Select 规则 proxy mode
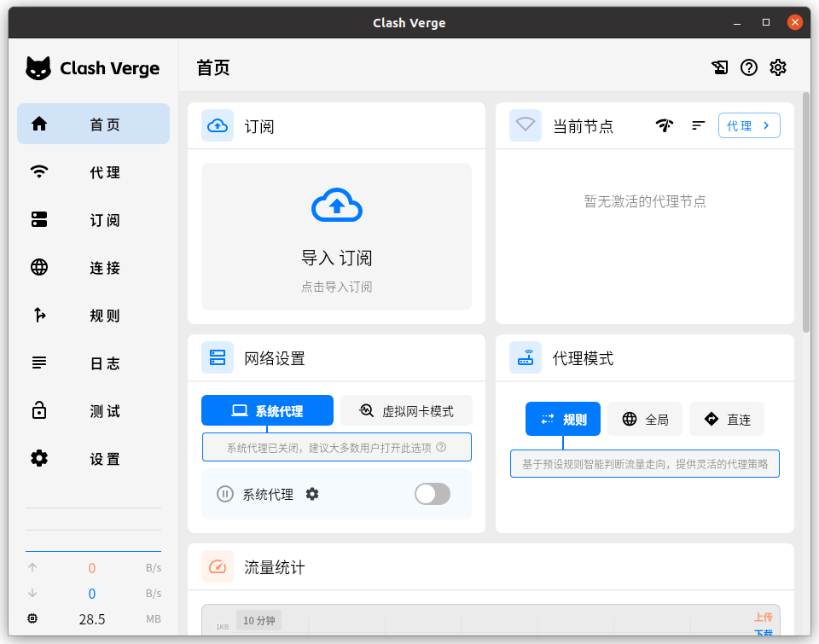The width and height of the screenshot is (819, 644). (x=563, y=419)
